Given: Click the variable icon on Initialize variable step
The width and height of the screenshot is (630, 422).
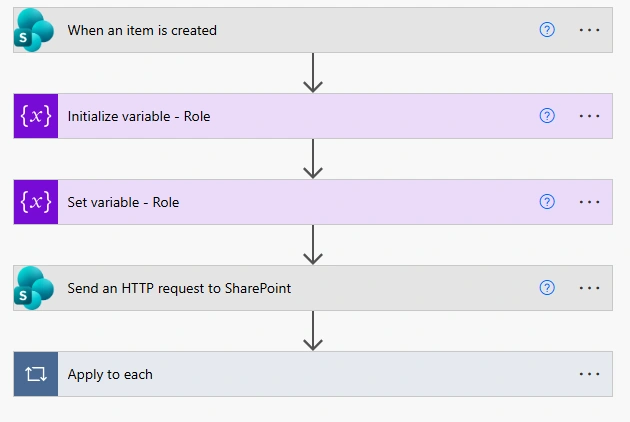Looking at the screenshot, I should (36, 116).
